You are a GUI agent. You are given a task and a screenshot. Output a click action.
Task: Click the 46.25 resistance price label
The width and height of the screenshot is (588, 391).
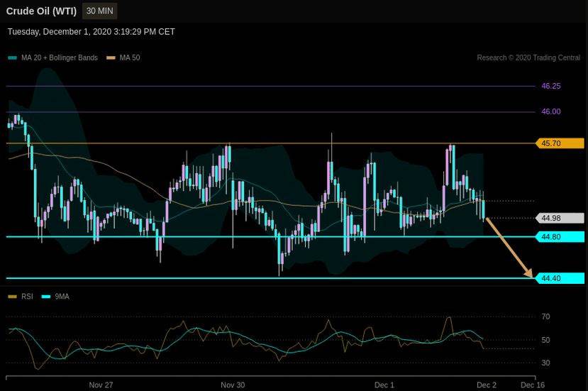tap(551, 86)
